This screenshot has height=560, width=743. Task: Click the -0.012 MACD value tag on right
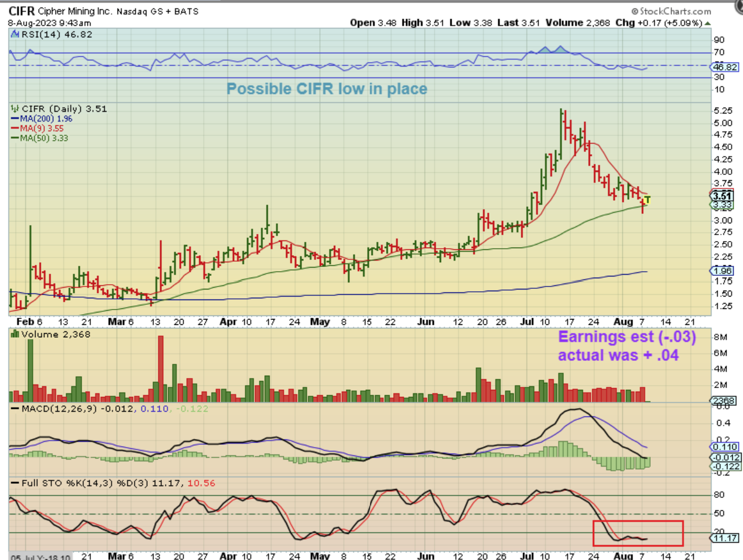[726, 457]
